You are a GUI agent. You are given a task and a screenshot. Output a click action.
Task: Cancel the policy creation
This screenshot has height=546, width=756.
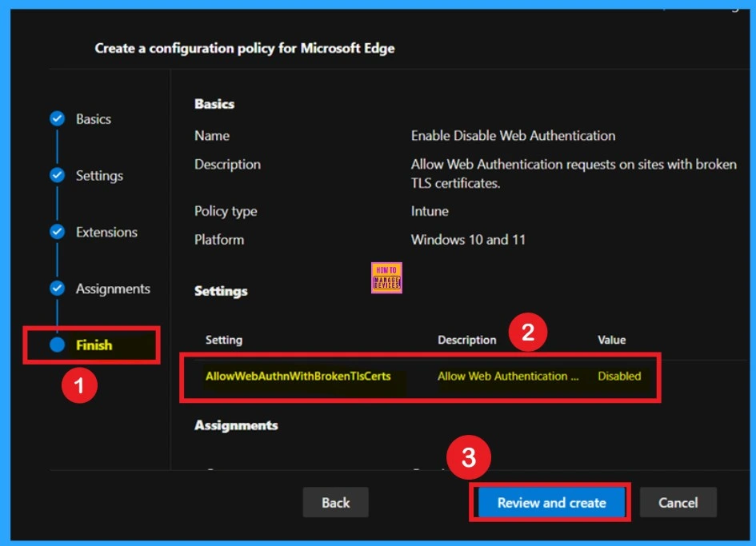click(x=678, y=503)
